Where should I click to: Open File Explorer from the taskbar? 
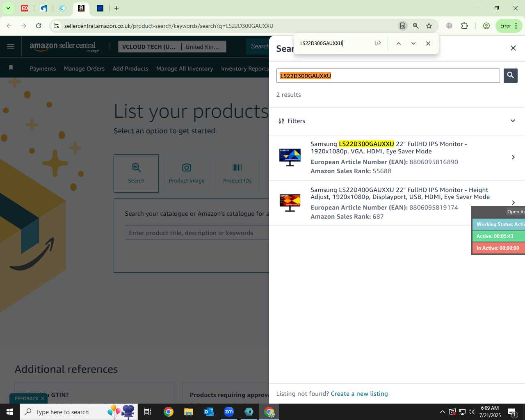(188, 412)
